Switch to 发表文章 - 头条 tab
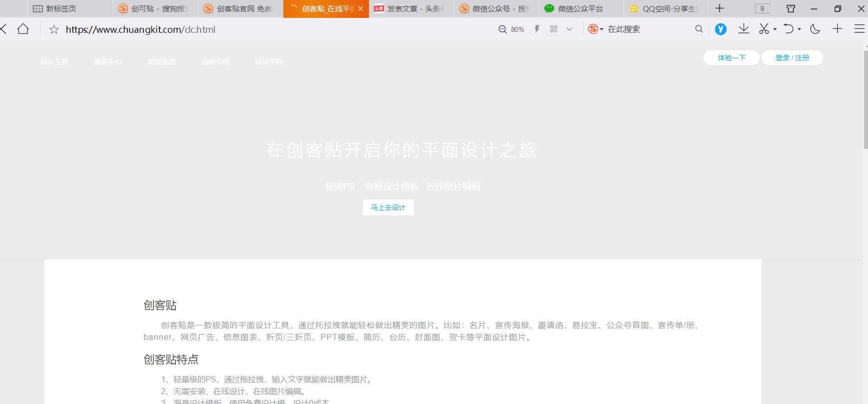Viewport: 868px width, 404px height. 411,9
